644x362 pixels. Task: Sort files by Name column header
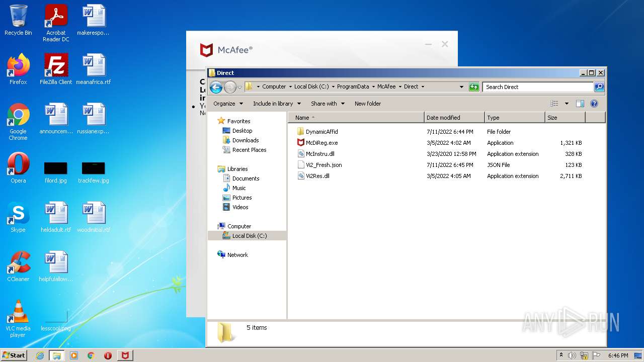356,118
